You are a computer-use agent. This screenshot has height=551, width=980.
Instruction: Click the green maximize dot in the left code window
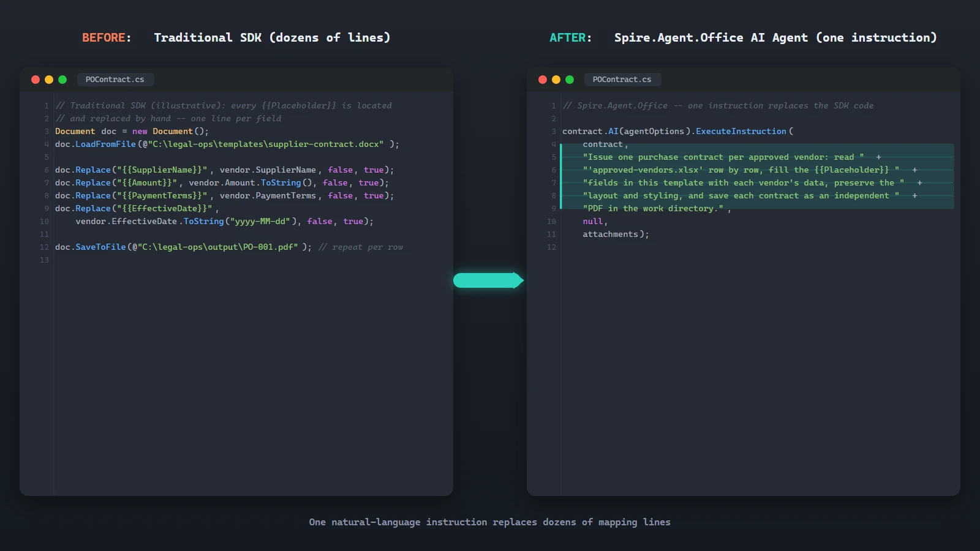pyautogui.click(x=62, y=80)
